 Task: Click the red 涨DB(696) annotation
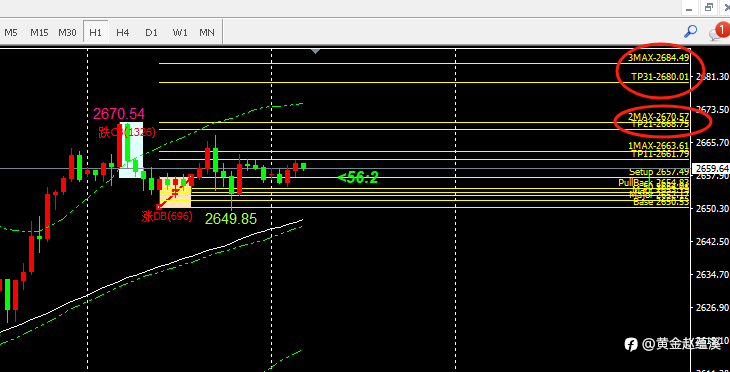click(x=167, y=216)
